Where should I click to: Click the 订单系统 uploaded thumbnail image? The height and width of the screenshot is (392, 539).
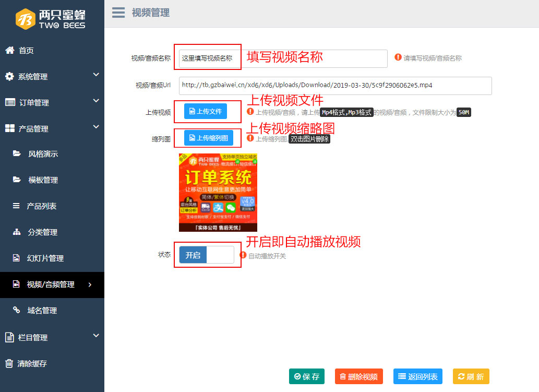click(x=218, y=192)
